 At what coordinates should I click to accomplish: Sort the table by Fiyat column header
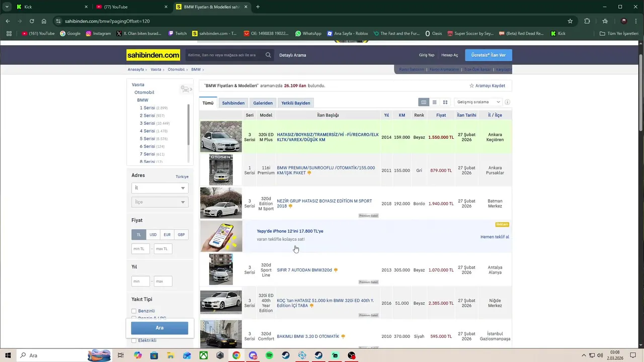point(441,115)
